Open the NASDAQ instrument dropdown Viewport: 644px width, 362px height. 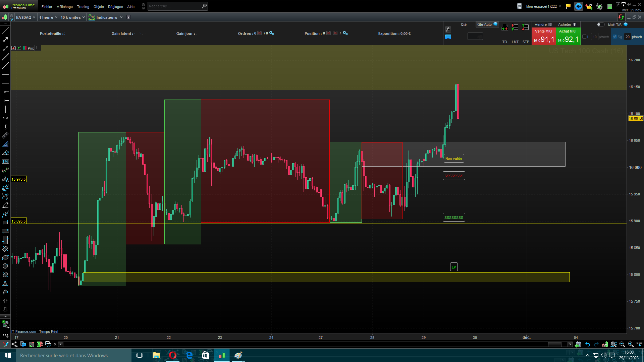click(x=25, y=17)
